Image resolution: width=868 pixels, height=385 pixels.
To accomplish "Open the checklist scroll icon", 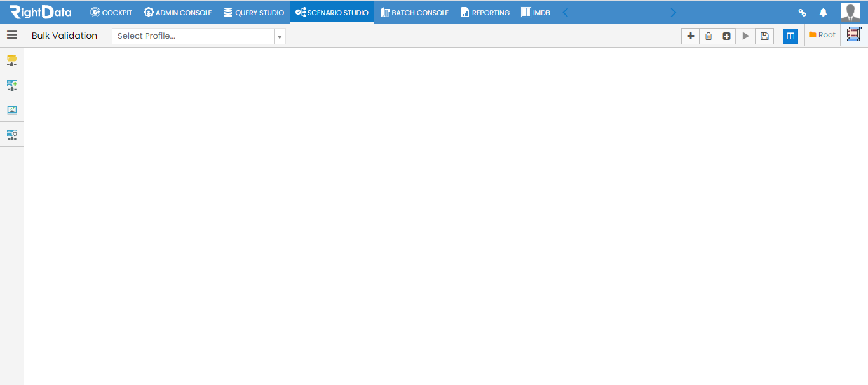I will pyautogui.click(x=854, y=34).
